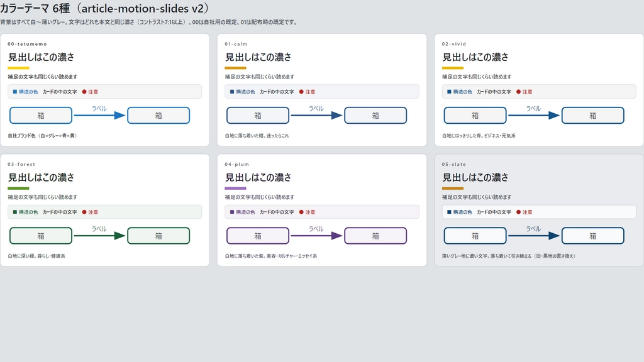Click caption 白地に深い緑。暮らし・健康系
The image size is (644, 362).
click(x=36, y=256)
